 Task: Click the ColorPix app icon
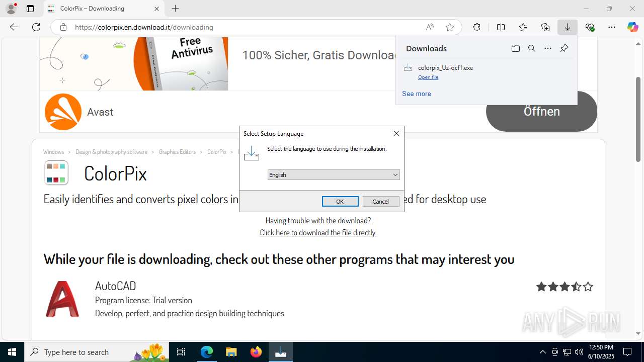tap(56, 173)
